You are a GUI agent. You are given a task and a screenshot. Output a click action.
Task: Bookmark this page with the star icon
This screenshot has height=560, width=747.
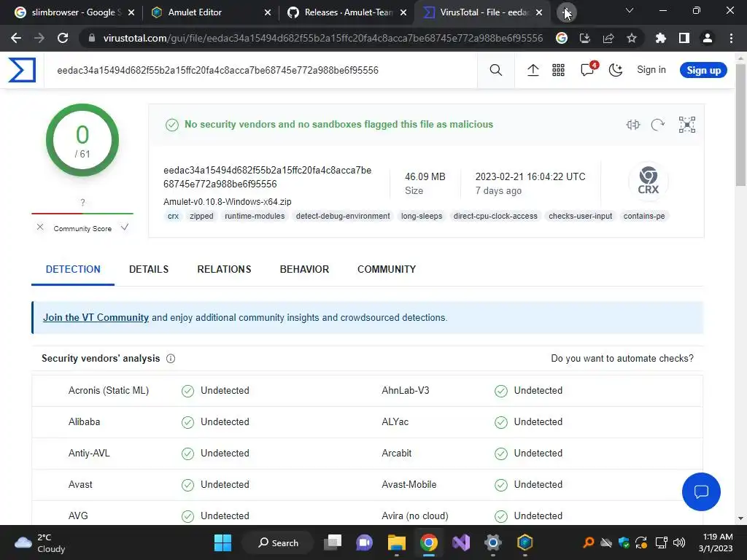632,38
